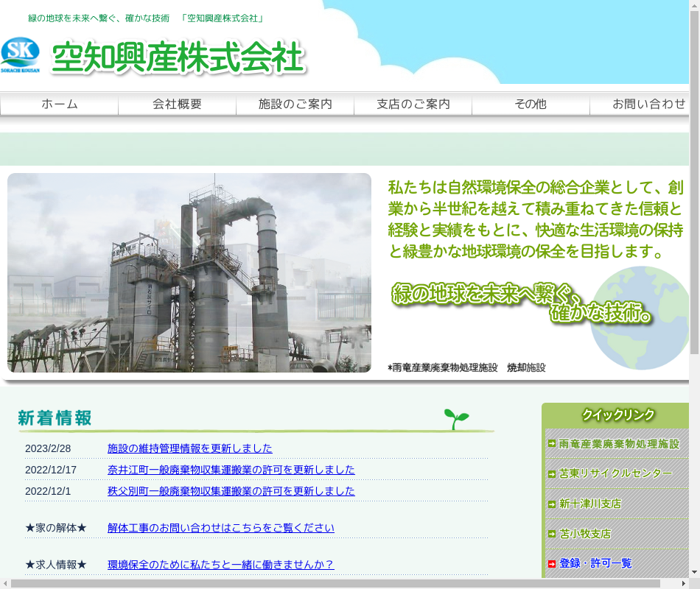This screenshot has height=589, width=700.
Task: Open the 環境保全のために私たちと一緒に働きませんか link
Action: click(x=221, y=565)
